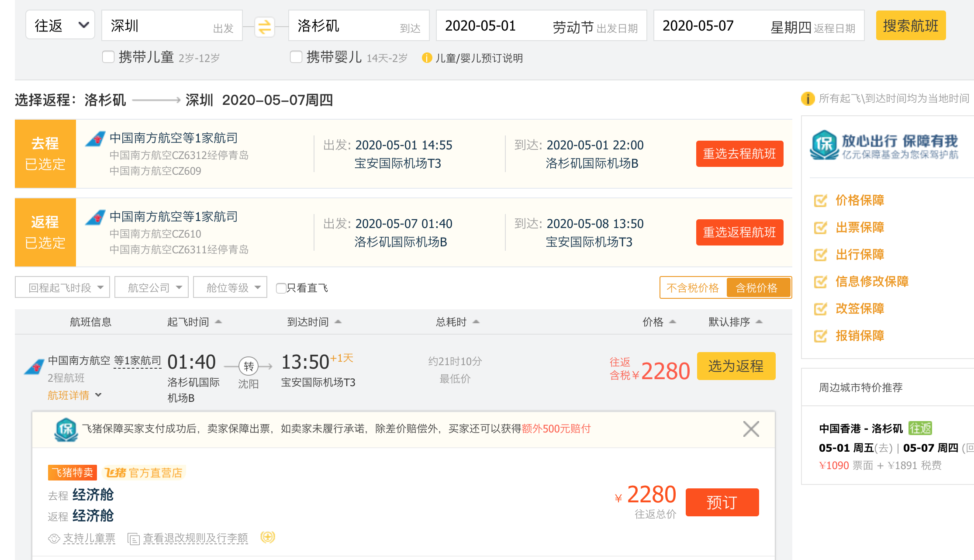Viewport: 974px width, 560px height.
Task: Click the 转 transfer badge via 沈阳
Action: (x=249, y=366)
